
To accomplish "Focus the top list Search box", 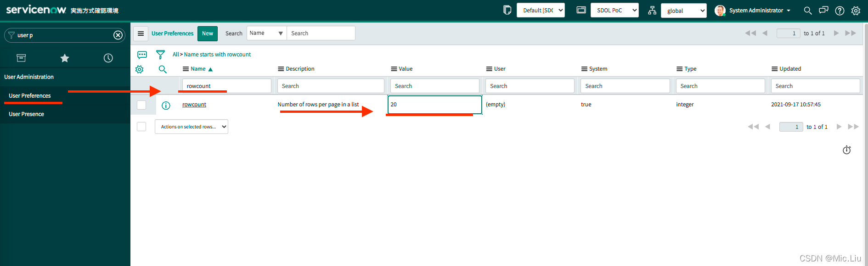I will coord(321,33).
